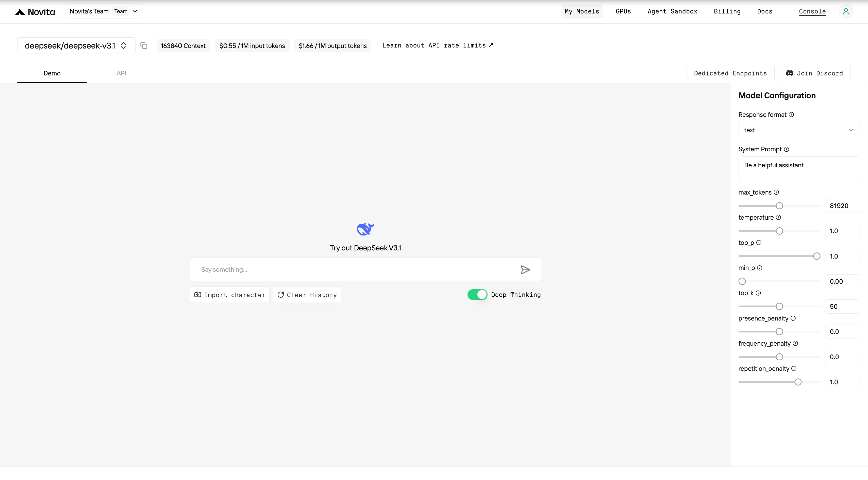Click the frequency_penalty slider handle
This screenshot has height=480, width=868.
(x=779, y=357)
